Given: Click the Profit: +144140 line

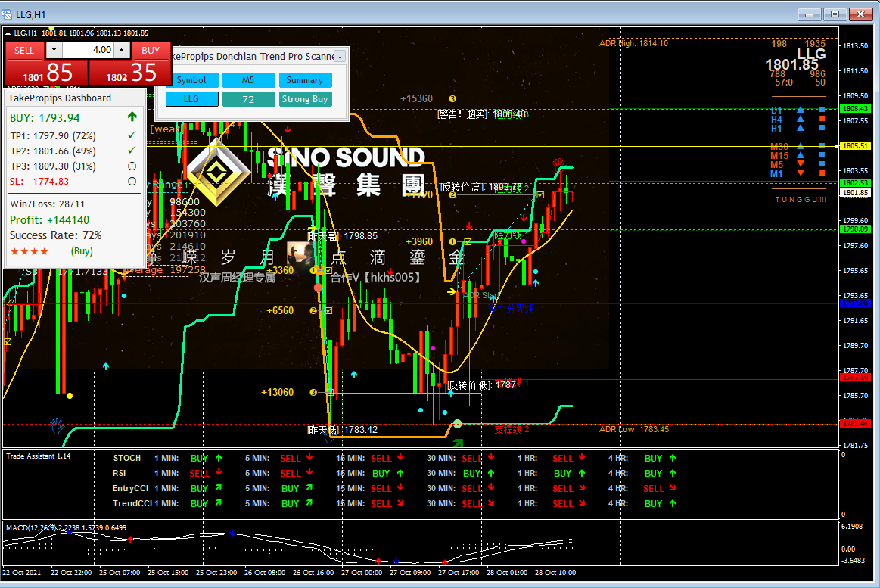Looking at the screenshot, I should pos(49,220).
